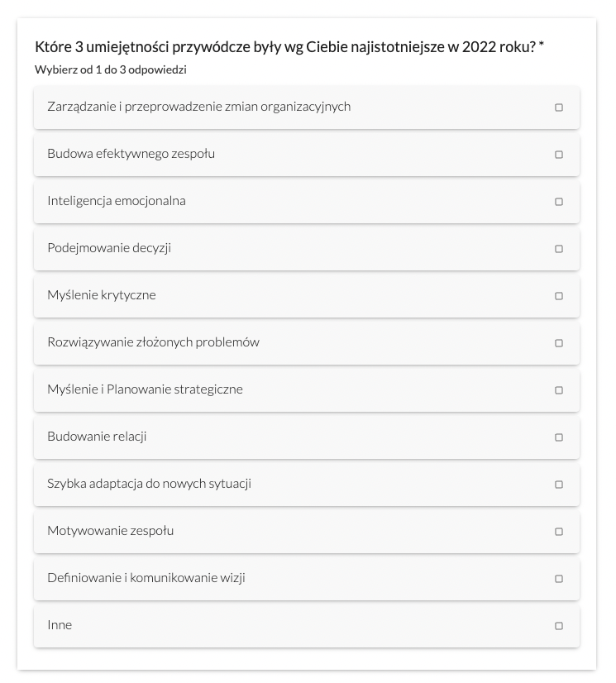The height and width of the screenshot is (683, 616).
Task: Check the box for Zarządzanie i przeprowadzenie zmian organizacyjnych
Action: click(558, 107)
